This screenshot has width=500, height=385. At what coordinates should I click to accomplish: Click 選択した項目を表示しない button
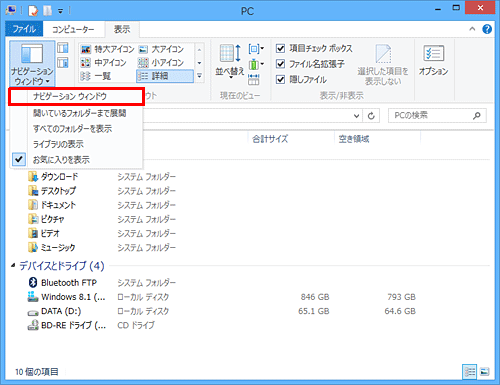[x=383, y=64]
